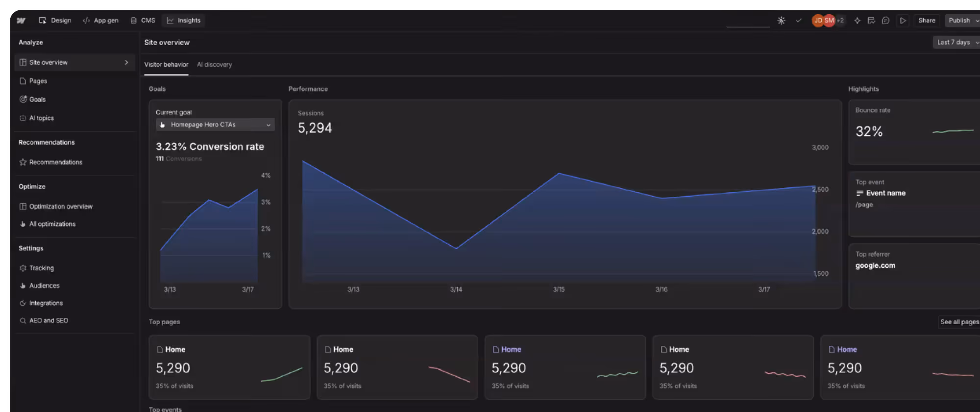Screen dimensions: 980x412
Task: Open the Last 7 days date range dropdown
Action: click(x=957, y=42)
